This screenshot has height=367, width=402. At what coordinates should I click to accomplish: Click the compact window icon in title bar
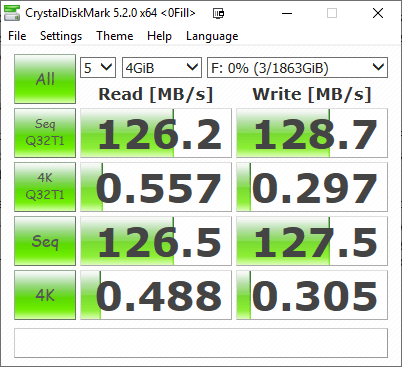219,14
